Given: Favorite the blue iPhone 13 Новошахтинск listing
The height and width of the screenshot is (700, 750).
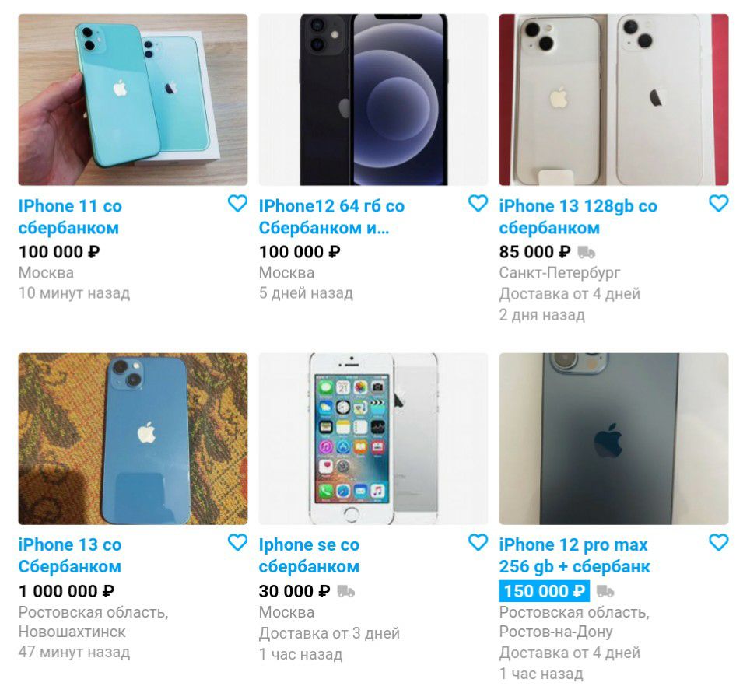Looking at the screenshot, I should [237, 542].
